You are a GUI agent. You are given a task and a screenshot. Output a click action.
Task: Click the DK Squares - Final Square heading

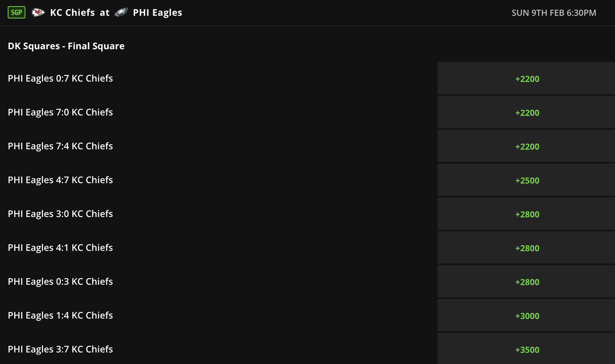coord(66,46)
